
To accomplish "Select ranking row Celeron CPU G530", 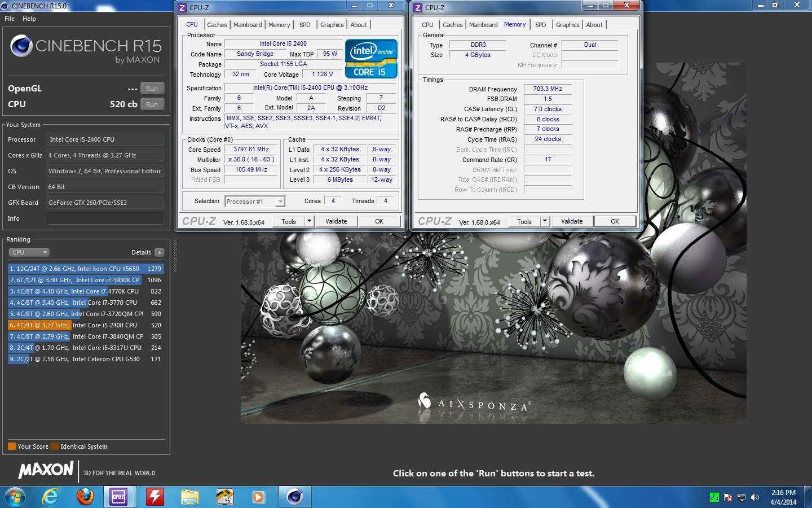I will [x=86, y=359].
